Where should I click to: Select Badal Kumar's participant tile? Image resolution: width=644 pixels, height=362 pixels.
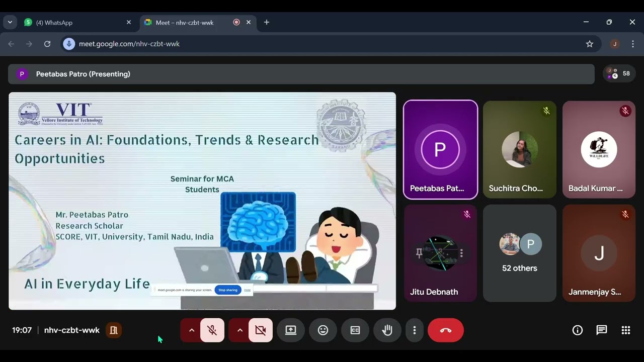click(x=599, y=149)
